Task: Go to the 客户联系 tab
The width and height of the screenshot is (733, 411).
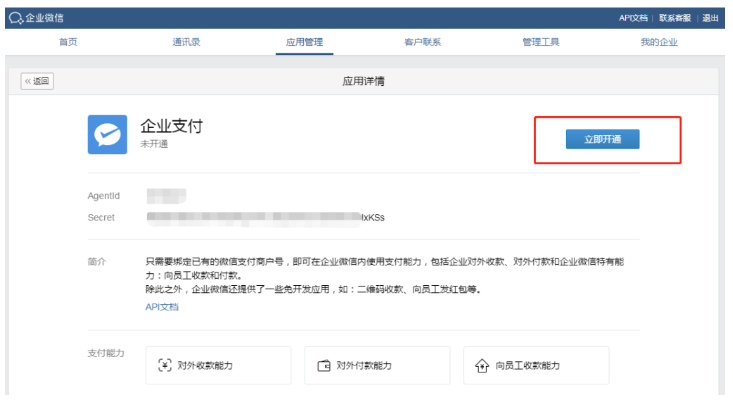Action: pos(423,42)
